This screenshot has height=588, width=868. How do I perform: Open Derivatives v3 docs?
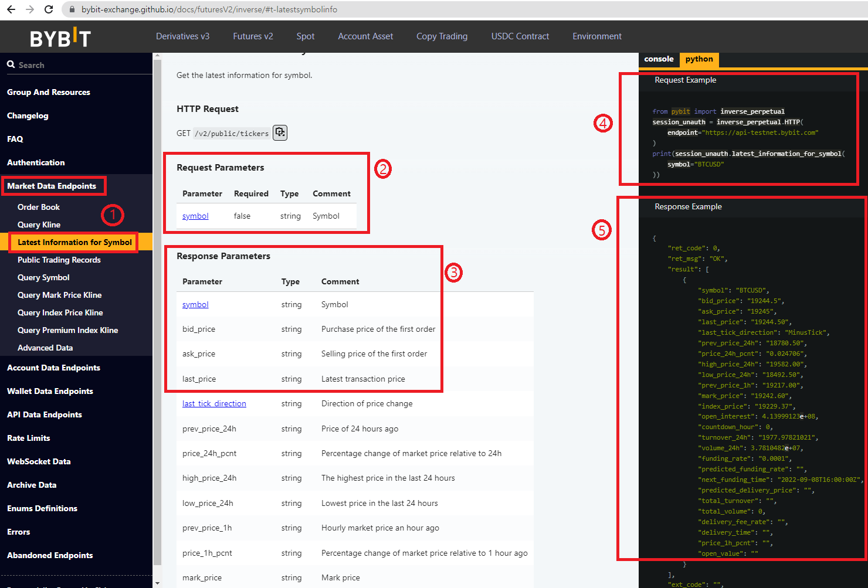click(x=182, y=36)
